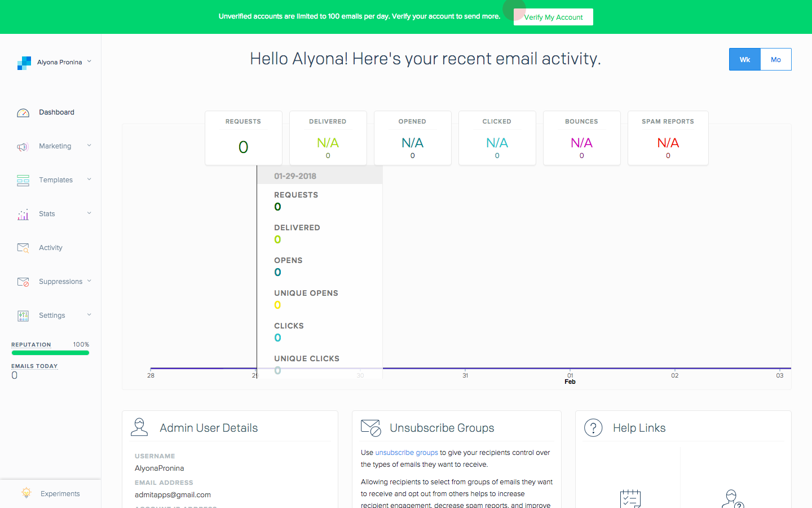Select the Wk time period tab
The height and width of the screenshot is (508, 812).
click(744, 59)
